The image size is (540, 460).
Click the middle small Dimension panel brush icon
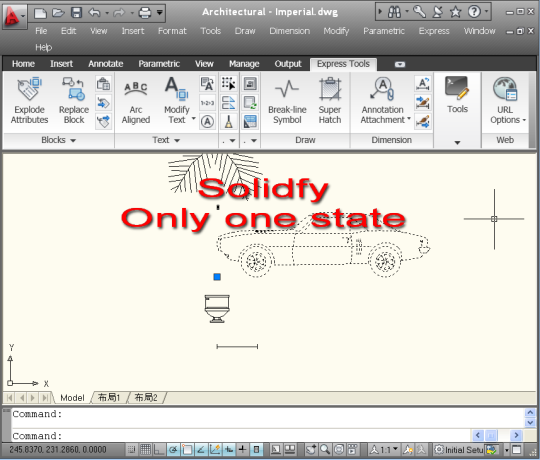point(423,103)
